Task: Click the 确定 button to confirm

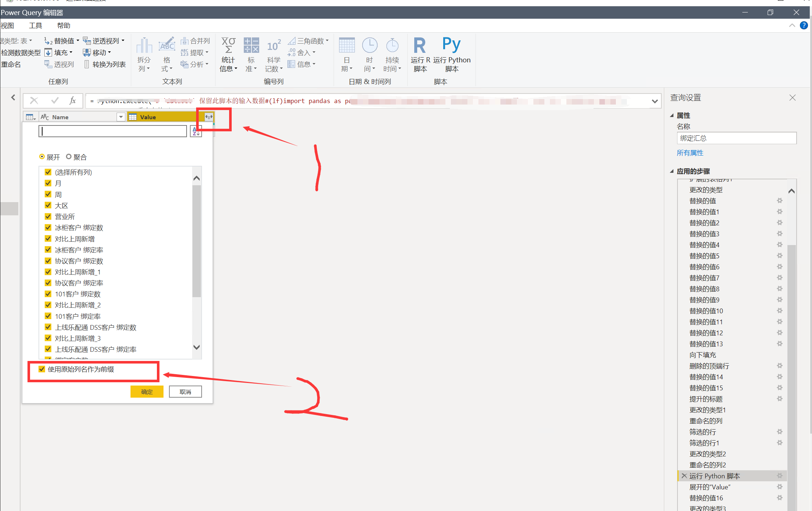Action: (x=147, y=391)
